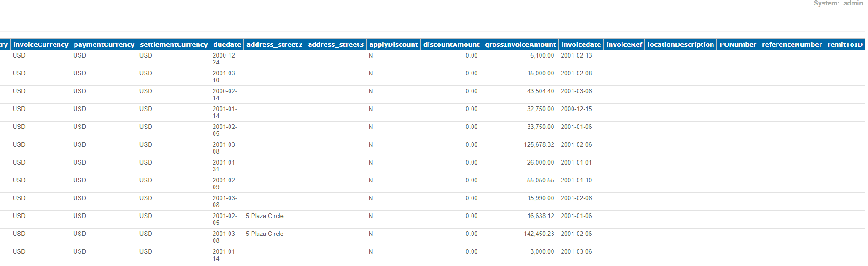Sort table by settlementCurrency header
The image size is (868, 266).
(173, 44)
